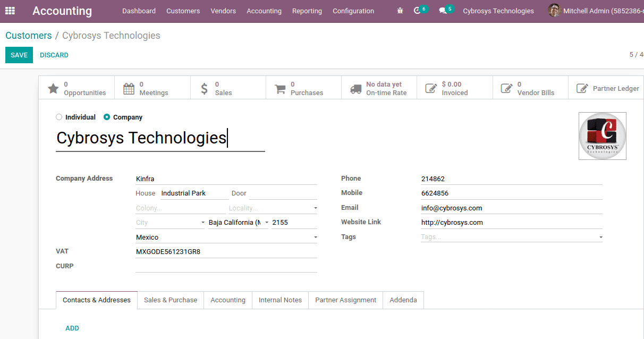644x339 pixels.
Task: Open the Accounting menu item
Action: coord(264,11)
